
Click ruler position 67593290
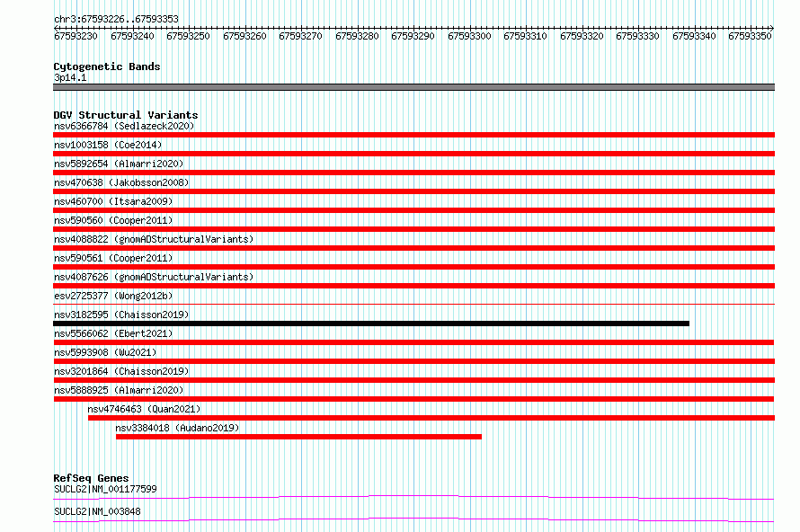point(413,36)
